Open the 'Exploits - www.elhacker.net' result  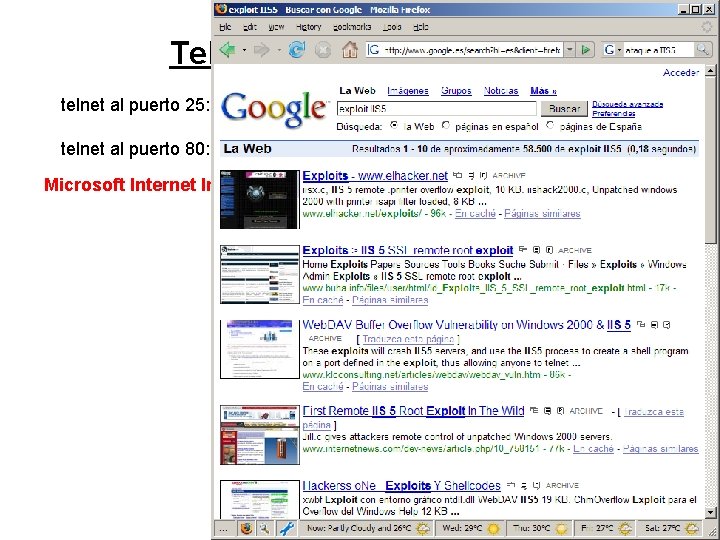(x=375, y=175)
